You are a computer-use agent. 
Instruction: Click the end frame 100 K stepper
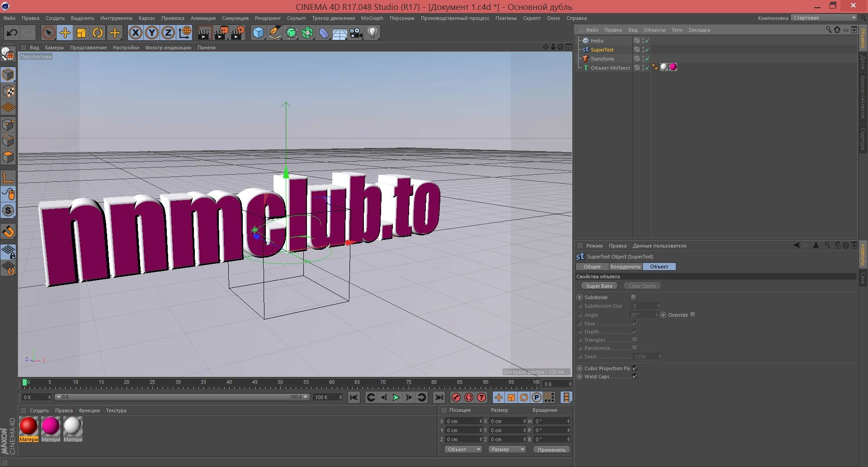[340, 397]
